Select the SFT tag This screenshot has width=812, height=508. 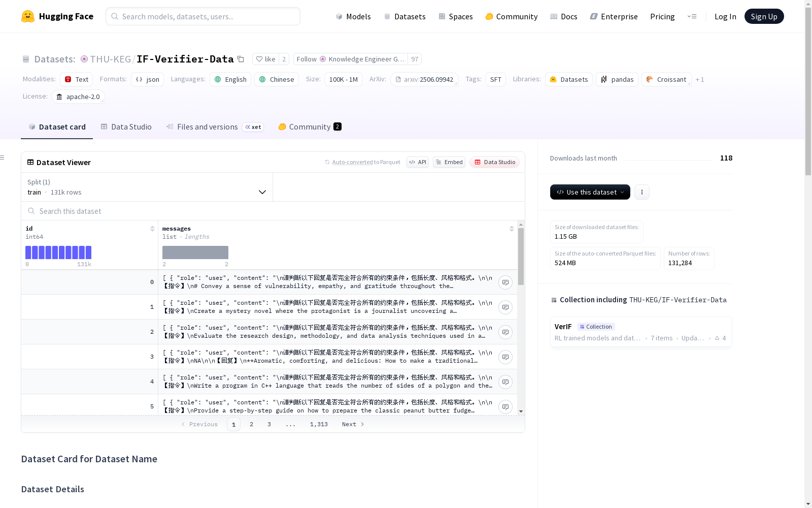[496, 79]
